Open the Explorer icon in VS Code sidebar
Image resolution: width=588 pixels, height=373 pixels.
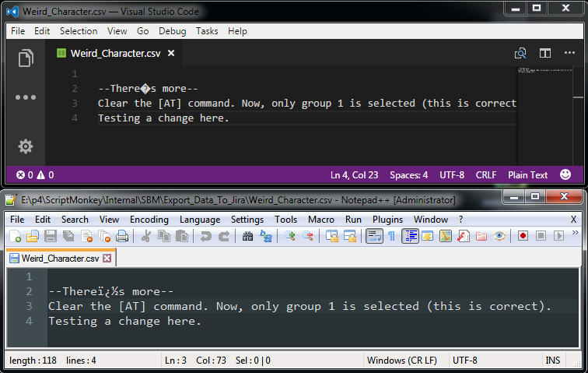(26, 58)
